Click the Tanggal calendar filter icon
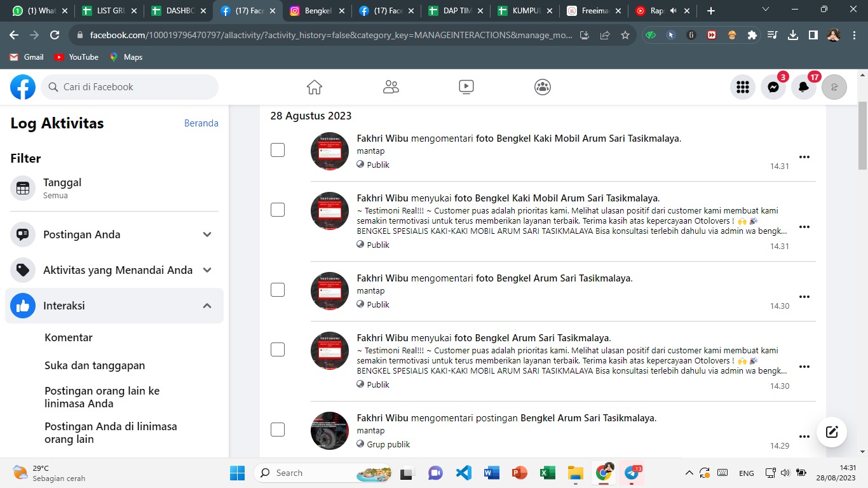This screenshot has height=488, width=868. (23, 188)
